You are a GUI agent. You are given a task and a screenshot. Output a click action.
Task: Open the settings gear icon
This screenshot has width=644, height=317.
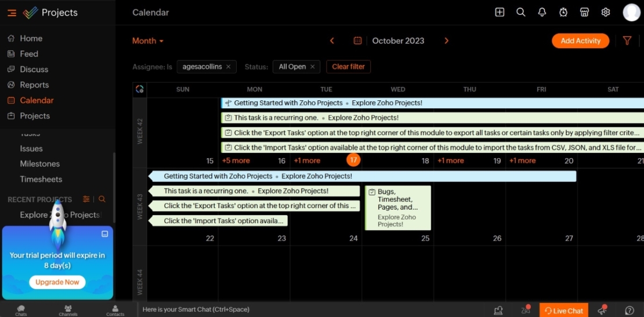click(606, 12)
